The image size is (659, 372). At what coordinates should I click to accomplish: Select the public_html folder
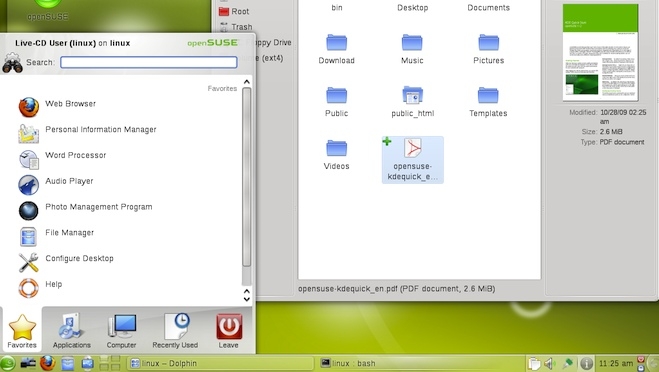tap(413, 102)
